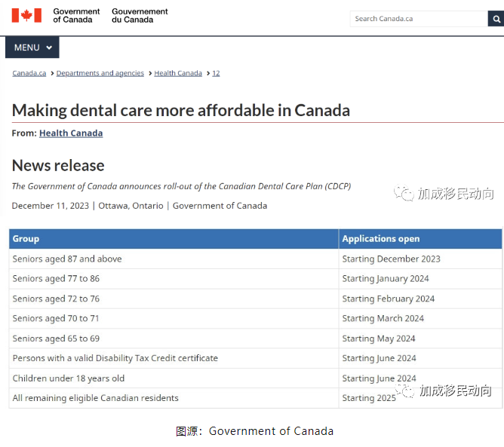Image resolution: width=504 pixels, height=447 pixels.
Task: Open Departments and agencies breadcrumb
Action: coord(100,73)
